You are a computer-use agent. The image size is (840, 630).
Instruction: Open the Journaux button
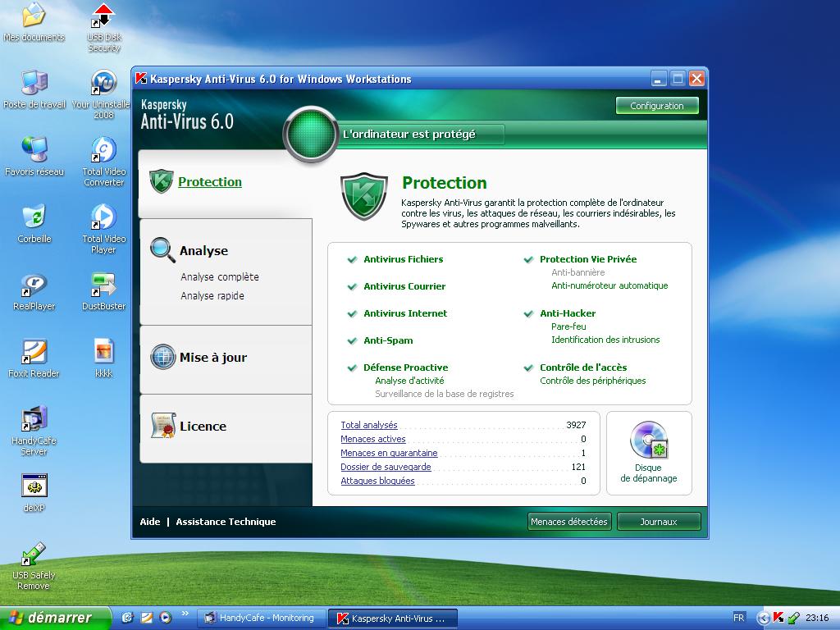click(659, 521)
